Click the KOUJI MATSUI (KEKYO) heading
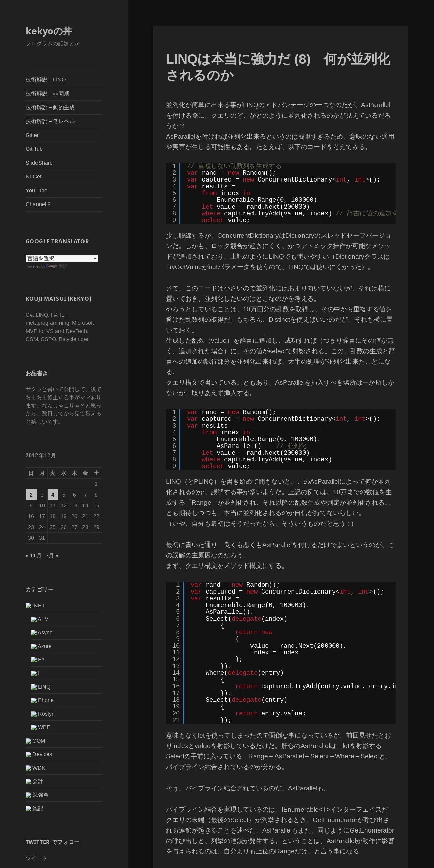Screen dimensions: 434x868 point(58,299)
